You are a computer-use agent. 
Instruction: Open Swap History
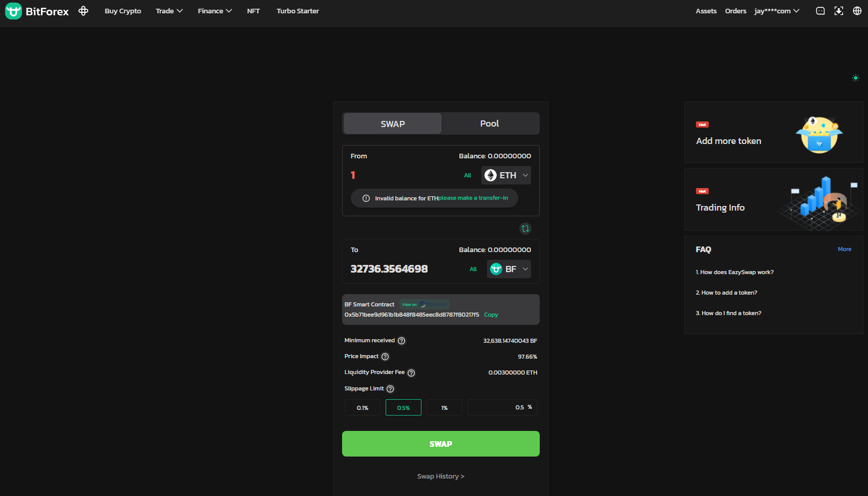coord(441,477)
